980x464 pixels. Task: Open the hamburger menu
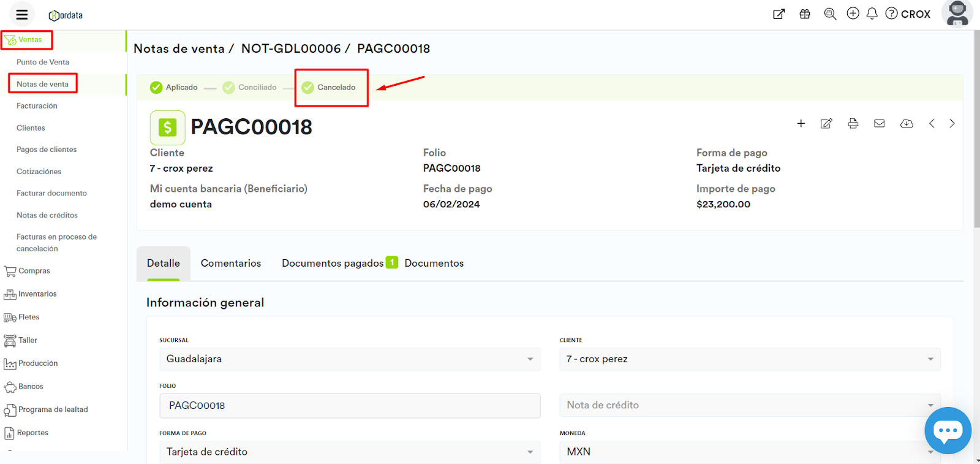point(22,14)
